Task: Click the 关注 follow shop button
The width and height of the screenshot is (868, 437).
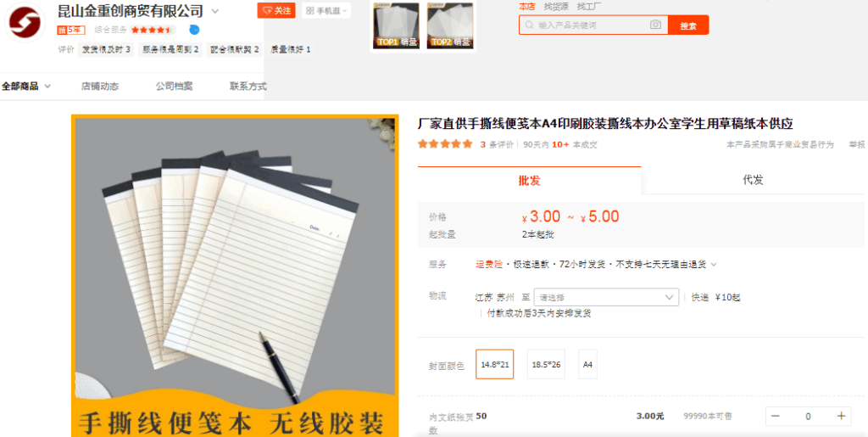Action: point(277,11)
